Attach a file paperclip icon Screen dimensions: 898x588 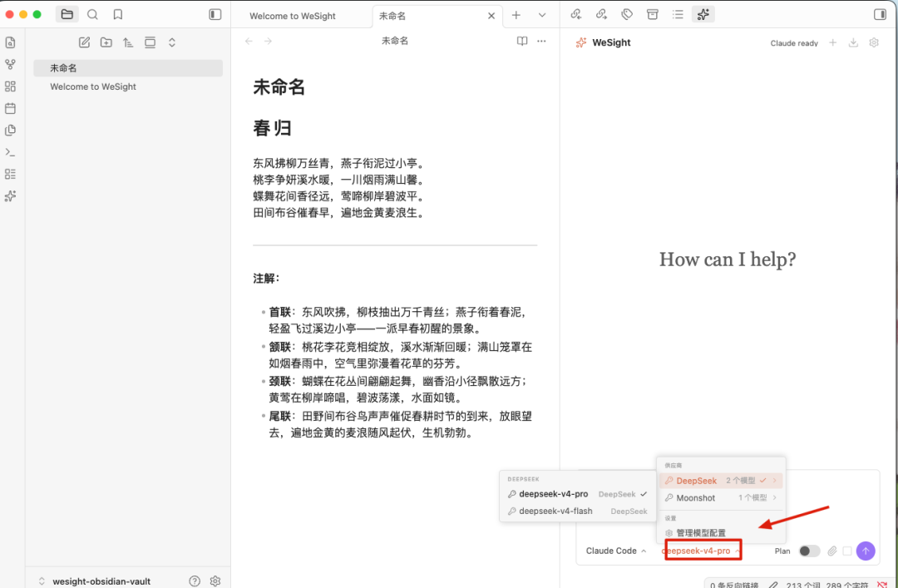(x=832, y=551)
